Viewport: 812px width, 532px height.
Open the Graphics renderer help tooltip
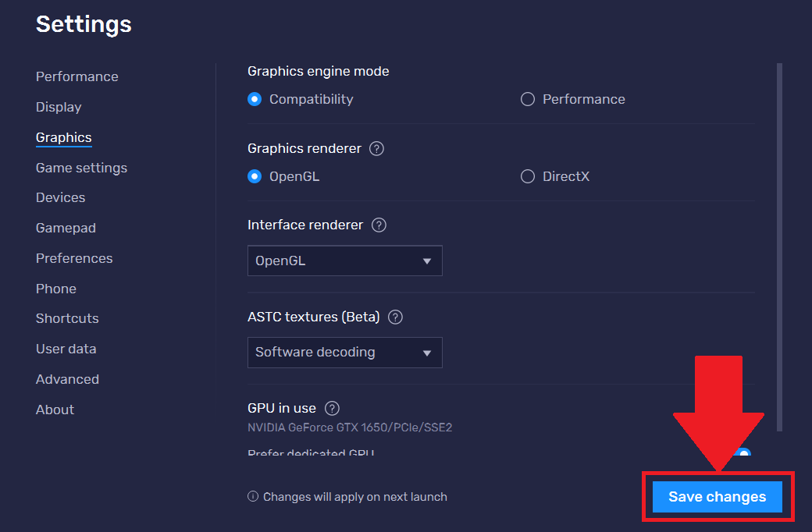[376, 148]
